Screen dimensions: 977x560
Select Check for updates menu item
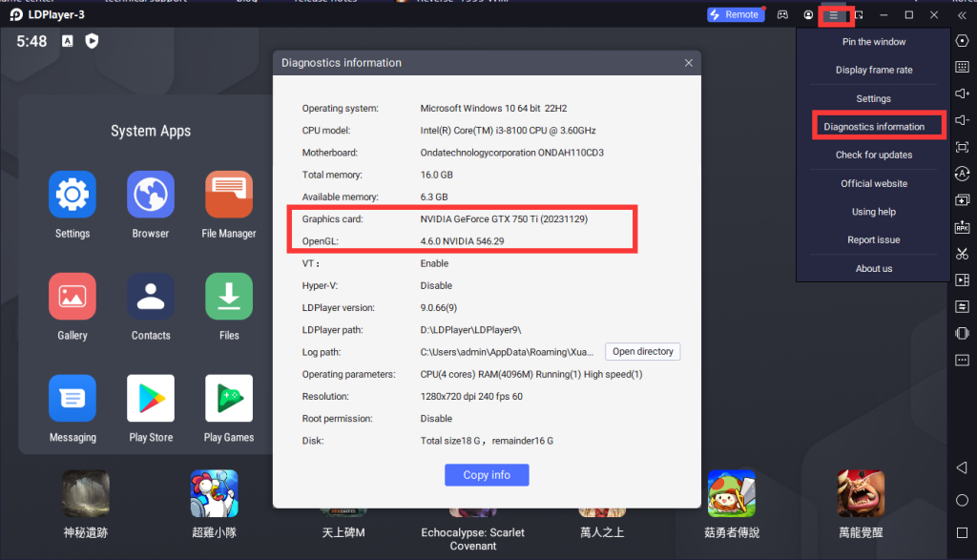point(874,155)
